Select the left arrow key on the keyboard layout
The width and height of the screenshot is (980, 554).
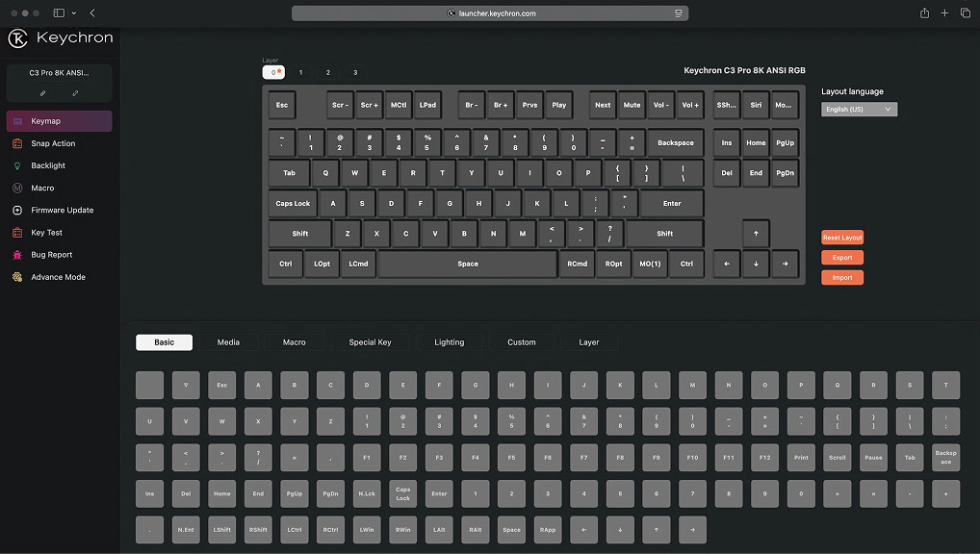pos(726,264)
